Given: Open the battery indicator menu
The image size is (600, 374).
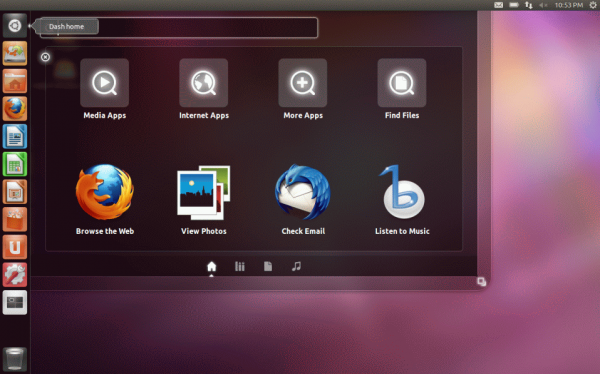Looking at the screenshot, I should point(514,5).
